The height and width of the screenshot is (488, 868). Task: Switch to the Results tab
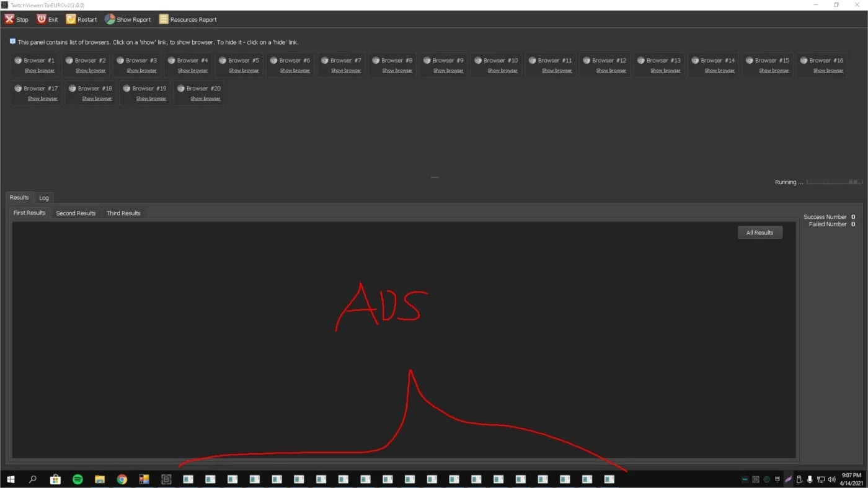(19, 197)
